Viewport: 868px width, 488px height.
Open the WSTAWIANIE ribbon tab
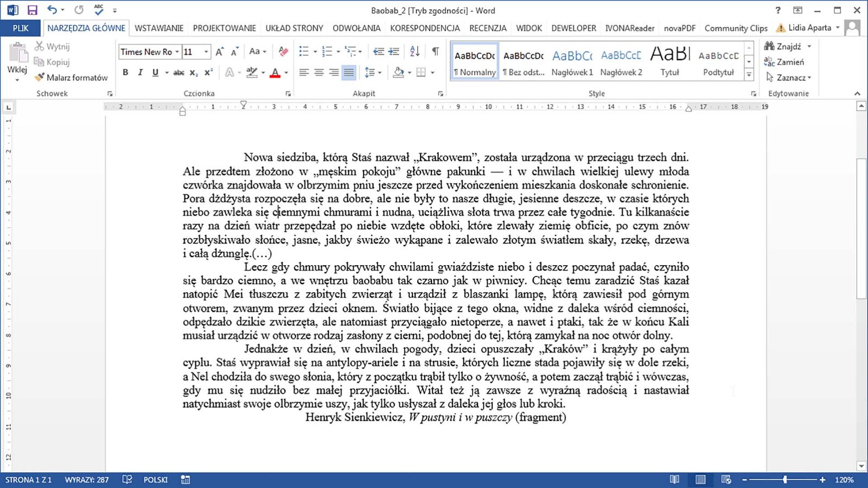pos(159,28)
